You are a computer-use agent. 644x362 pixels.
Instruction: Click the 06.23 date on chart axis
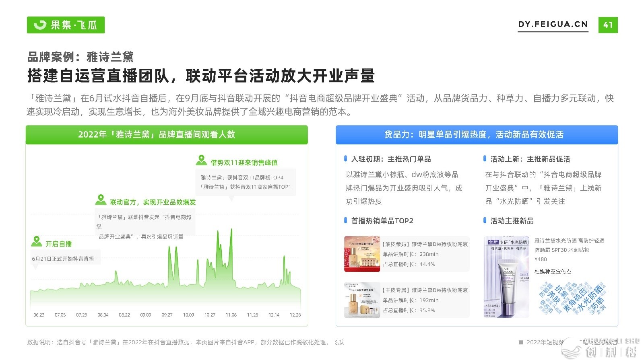tap(39, 315)
